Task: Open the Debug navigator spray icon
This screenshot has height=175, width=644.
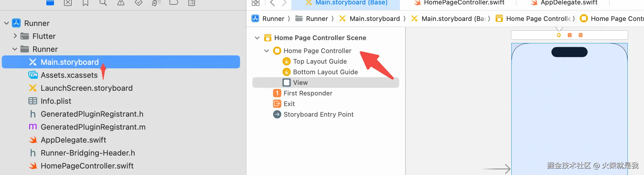Action: 156,3
